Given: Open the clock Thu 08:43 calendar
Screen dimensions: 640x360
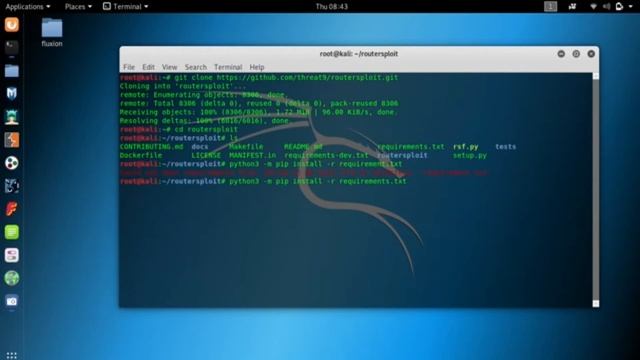Looking at the screenshot, I should click(331, 7).
